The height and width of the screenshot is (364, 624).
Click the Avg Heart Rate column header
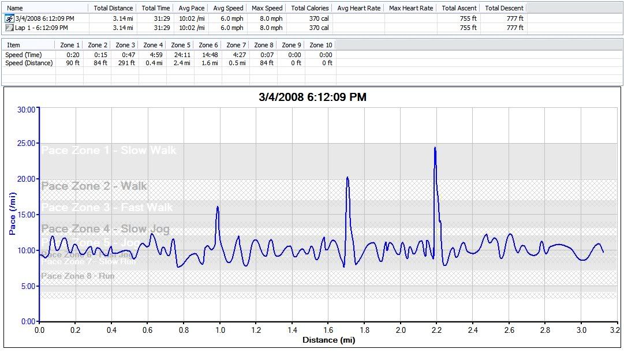point(358,8)
